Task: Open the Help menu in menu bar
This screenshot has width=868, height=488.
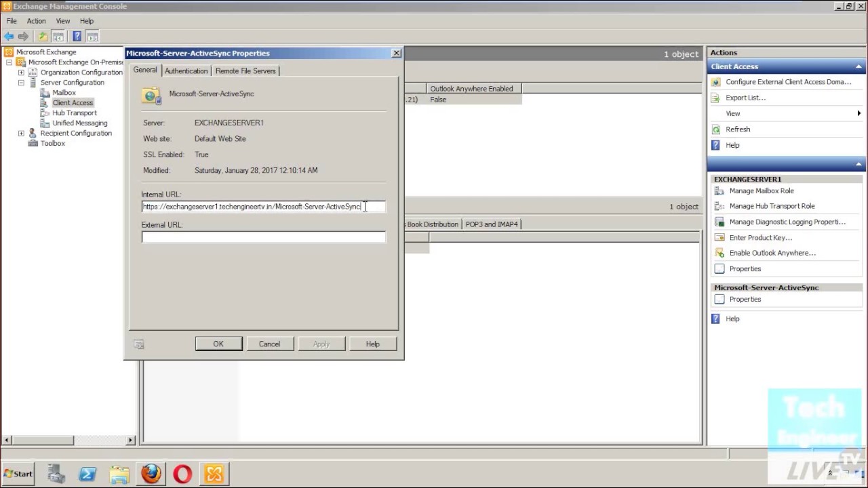Action: [x=87, y=21]
